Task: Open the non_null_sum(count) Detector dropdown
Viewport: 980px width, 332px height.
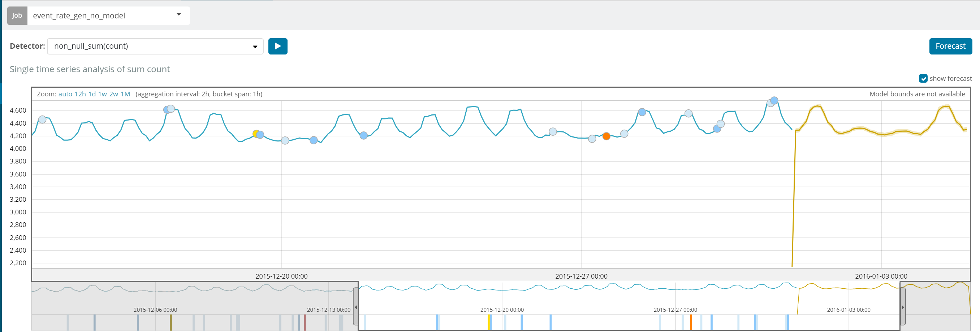Action: (x=155, y=46)
